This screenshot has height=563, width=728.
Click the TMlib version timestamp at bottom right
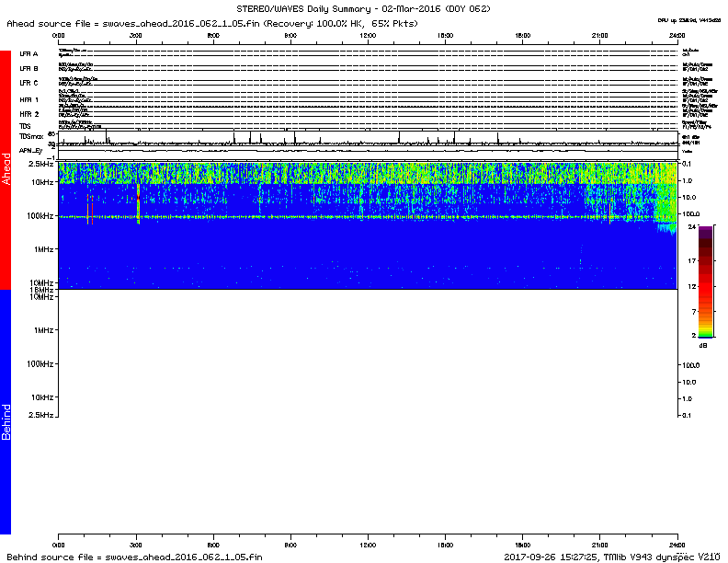(610, 557)
